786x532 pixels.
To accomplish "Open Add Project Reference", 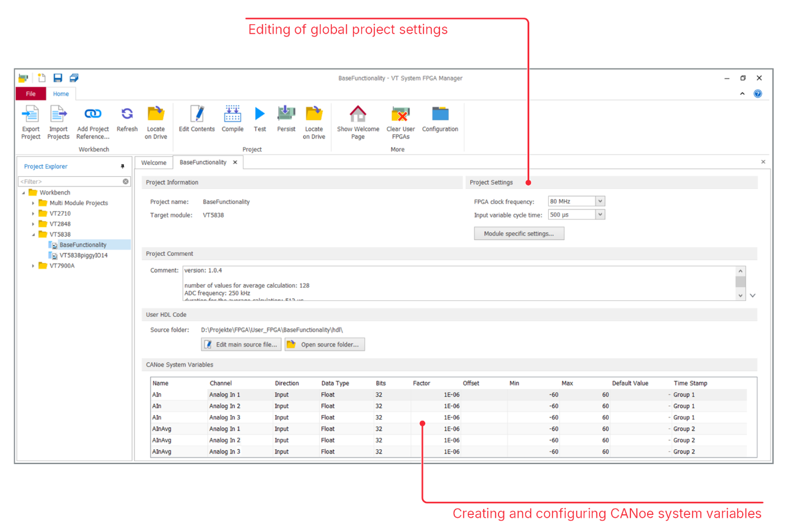I will click(x=93, y=122).
